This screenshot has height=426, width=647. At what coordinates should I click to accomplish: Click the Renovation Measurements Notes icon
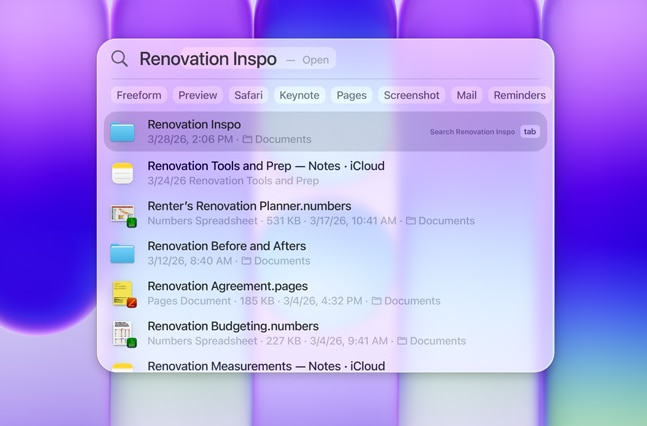tap(123, 366)
